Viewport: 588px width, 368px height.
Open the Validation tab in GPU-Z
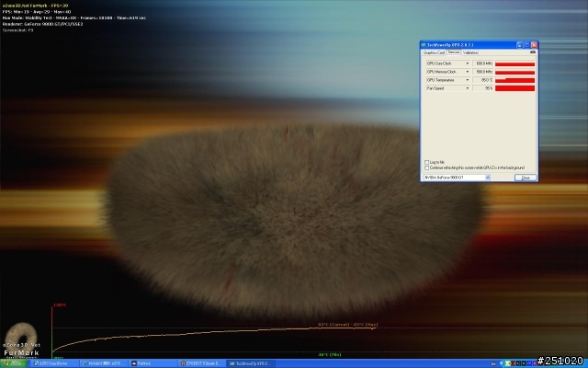[469, 52]
